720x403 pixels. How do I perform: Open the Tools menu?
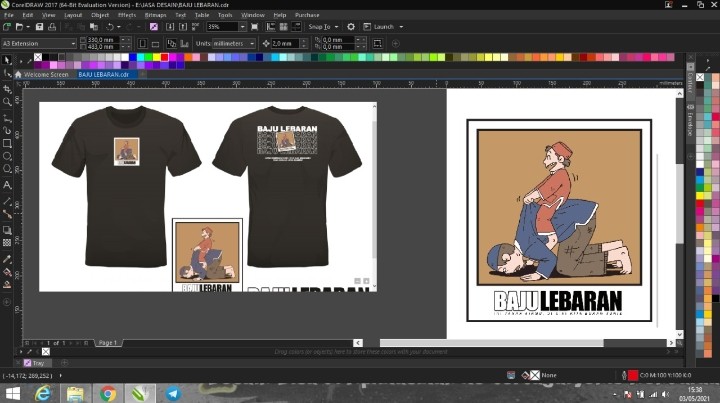(x=225, y=15)
